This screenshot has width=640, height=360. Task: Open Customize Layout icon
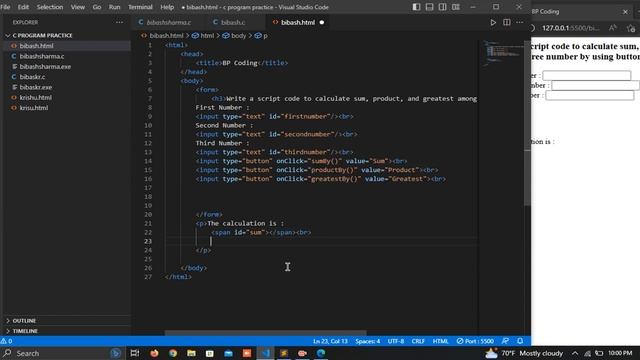pyautogui.click(x=456, y=7)
